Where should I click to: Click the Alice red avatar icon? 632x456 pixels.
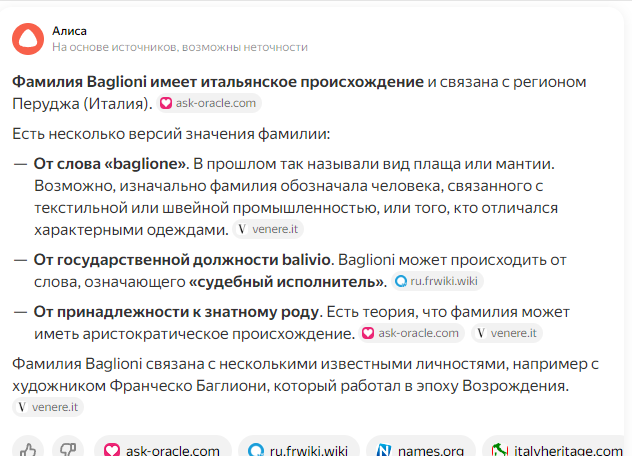pos(28,38)
